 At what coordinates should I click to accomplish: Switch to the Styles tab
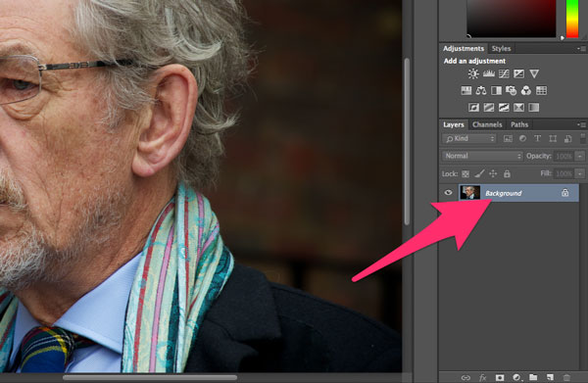click(501, 48)
